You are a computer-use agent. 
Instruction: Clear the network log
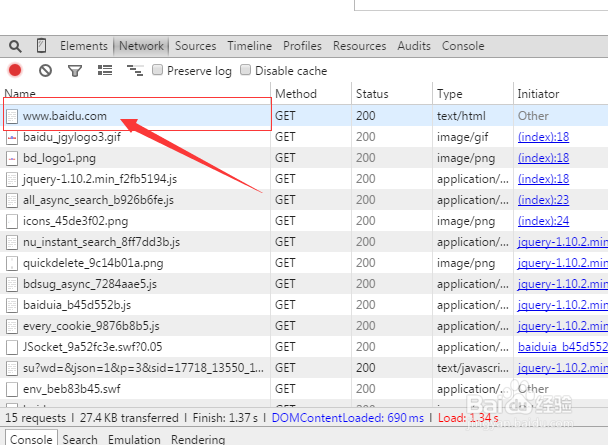45,71
